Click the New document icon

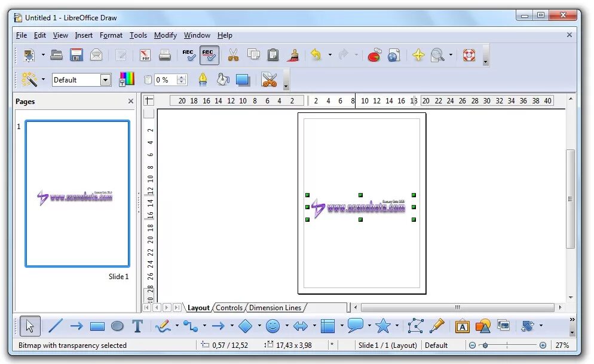point(29,56)
